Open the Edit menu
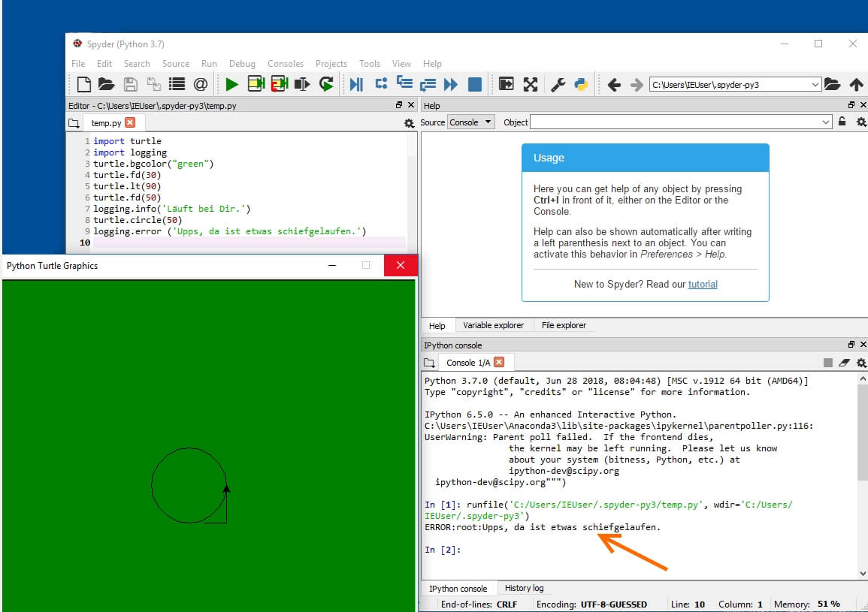This screenshot has width=868, height=612. [x=104, y=64]
